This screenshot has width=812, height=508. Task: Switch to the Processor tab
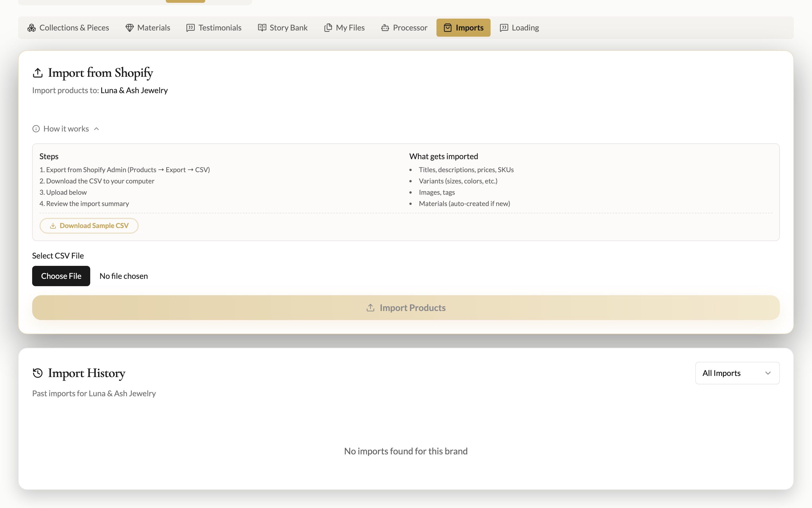point(404,28)
